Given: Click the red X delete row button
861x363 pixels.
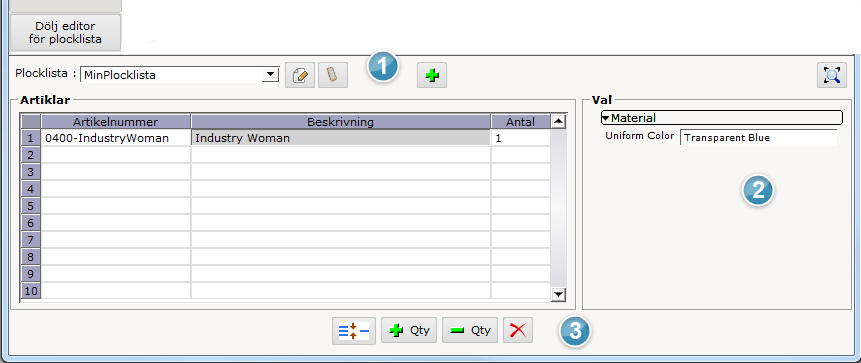Looking at the screenshot, I should click(518, 330).
